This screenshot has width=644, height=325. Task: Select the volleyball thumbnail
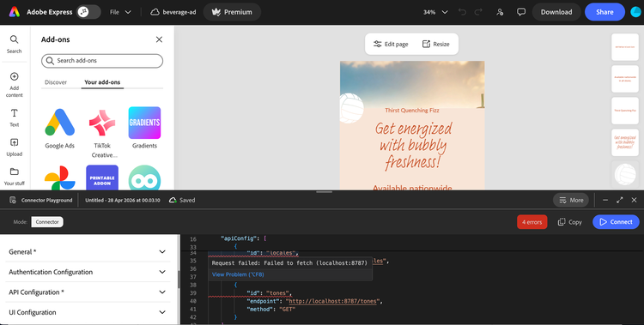click(x=625, y=174)
